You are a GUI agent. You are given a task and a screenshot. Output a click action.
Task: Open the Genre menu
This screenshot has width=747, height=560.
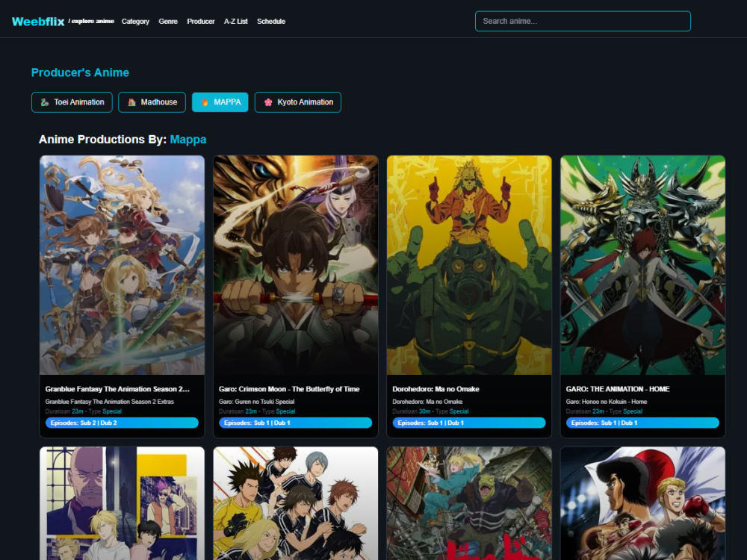tap(168, 22)
